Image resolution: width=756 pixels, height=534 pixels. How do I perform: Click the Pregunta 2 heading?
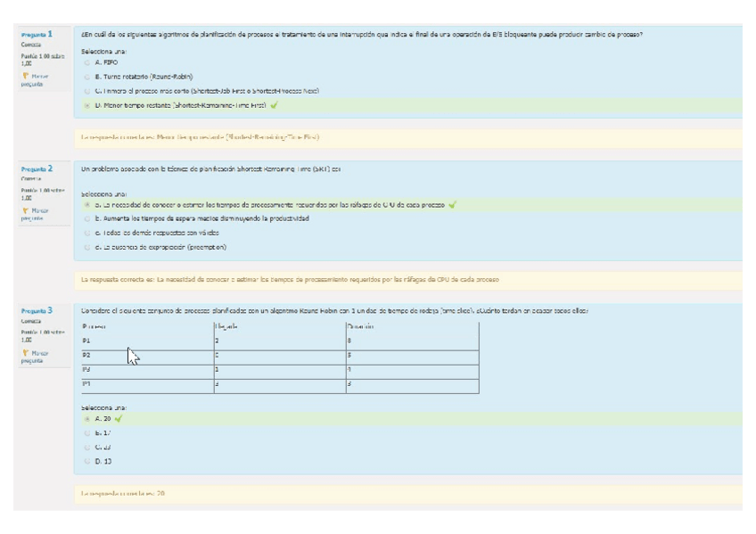point(37,168)
